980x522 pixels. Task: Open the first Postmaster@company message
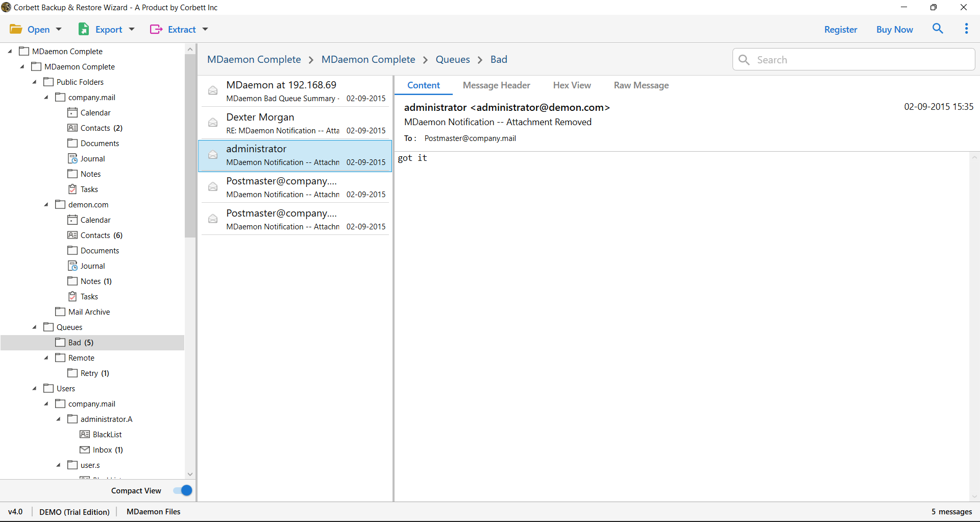pos(296,187)
